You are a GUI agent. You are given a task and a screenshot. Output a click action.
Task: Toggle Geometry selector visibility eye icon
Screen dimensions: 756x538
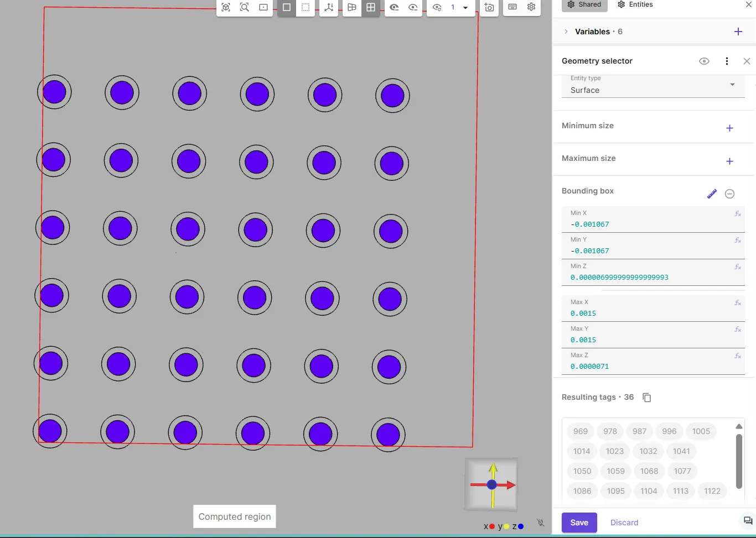(704, 61)
